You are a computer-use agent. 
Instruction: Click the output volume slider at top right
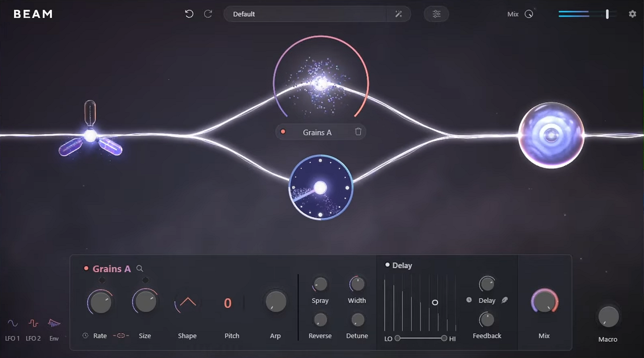coord(606,14)
